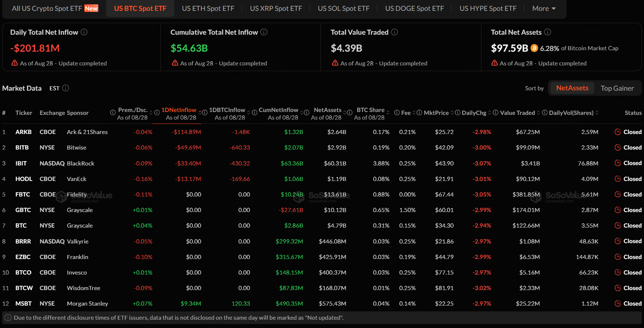
Task: Sort table by Prem./Dsc. arrows
Action: (151, 113)
